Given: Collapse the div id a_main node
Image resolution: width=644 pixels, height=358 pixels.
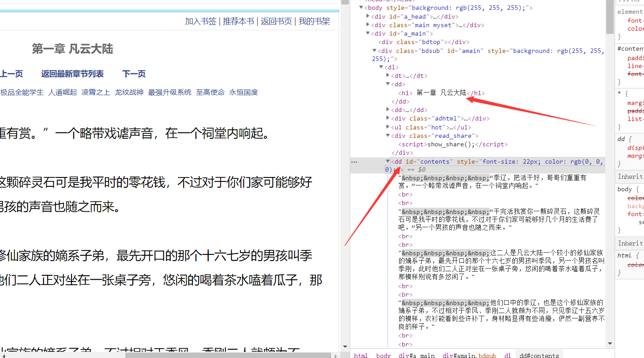Looking at the screenshot, I should [368, 33].
